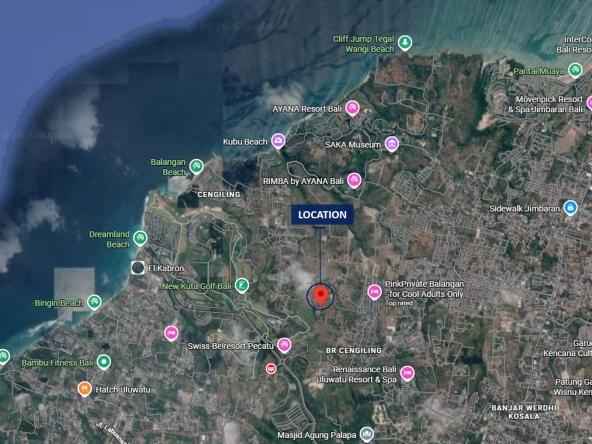Viewport: 592px width, 444px height.
Task: Select the Pantai Muaya label text
Action: (x=539, y=71)
